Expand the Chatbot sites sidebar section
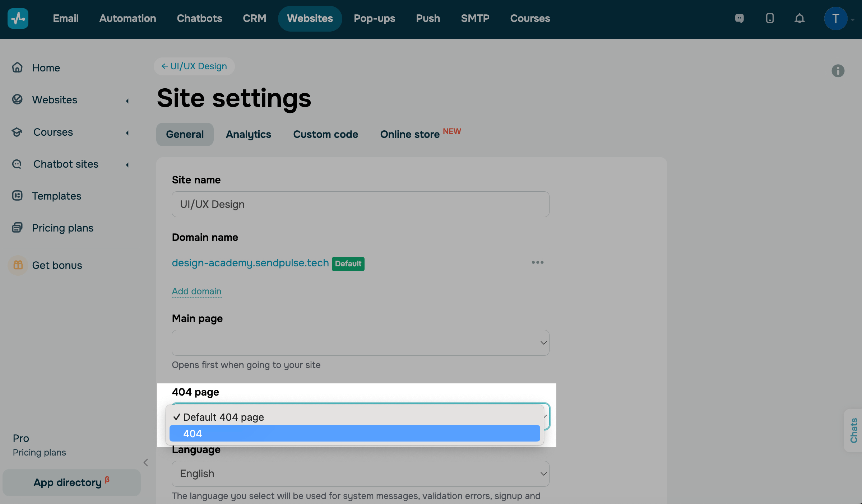862x504 pixels. point(127,165)
